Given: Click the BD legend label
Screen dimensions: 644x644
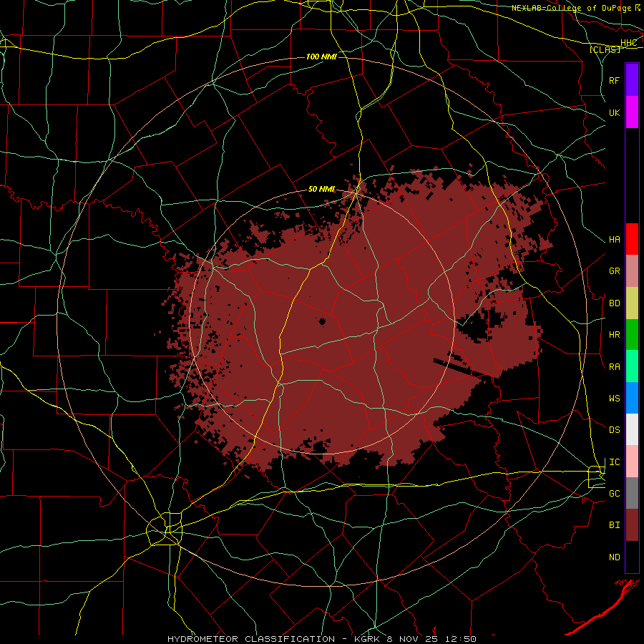Looking at the screenshot, I should (x=614, y=303).
